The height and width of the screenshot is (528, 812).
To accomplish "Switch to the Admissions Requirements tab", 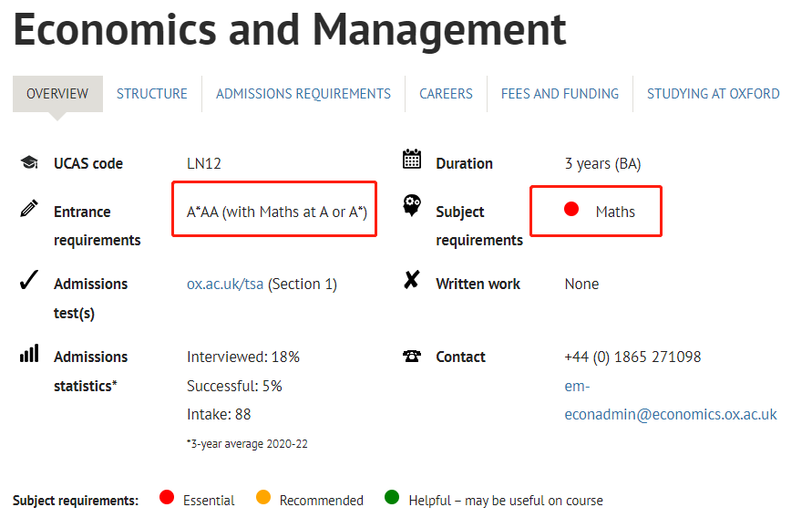I will tap(303, 94).
